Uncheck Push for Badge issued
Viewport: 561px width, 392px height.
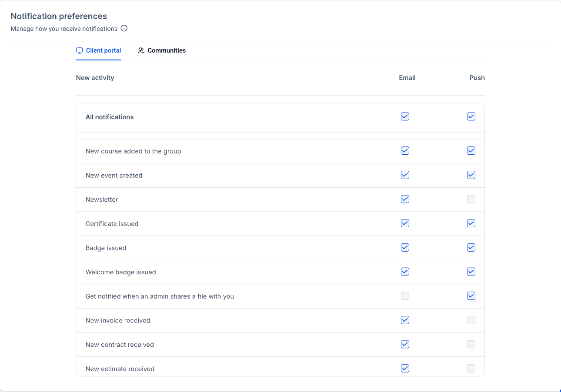[x=471, y=248]
